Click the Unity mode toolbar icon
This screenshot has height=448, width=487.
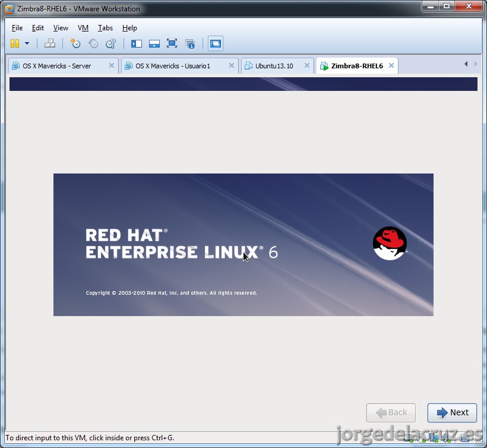point(190,44)
